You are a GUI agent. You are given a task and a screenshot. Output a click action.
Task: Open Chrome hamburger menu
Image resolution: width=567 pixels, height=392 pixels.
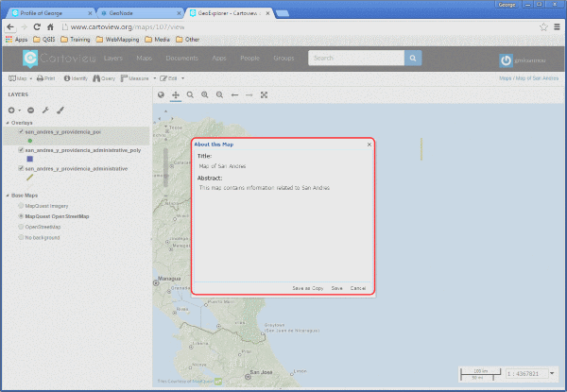[557, 27]
